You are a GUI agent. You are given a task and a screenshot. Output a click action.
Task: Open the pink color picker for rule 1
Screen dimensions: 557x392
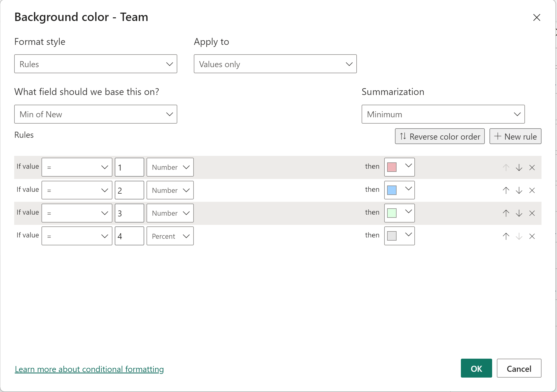399,167
